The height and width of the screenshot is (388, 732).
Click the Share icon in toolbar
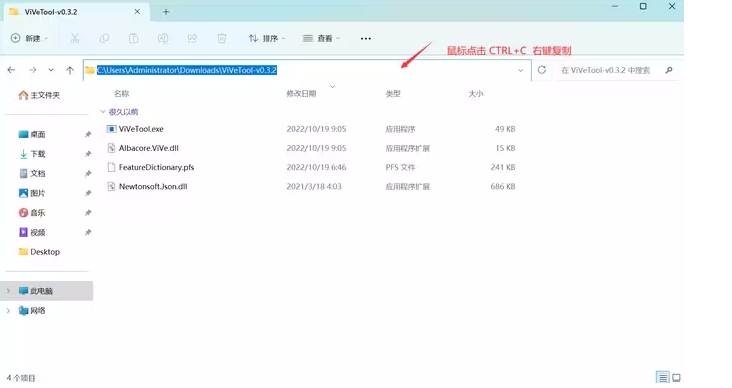pos(192,38)
